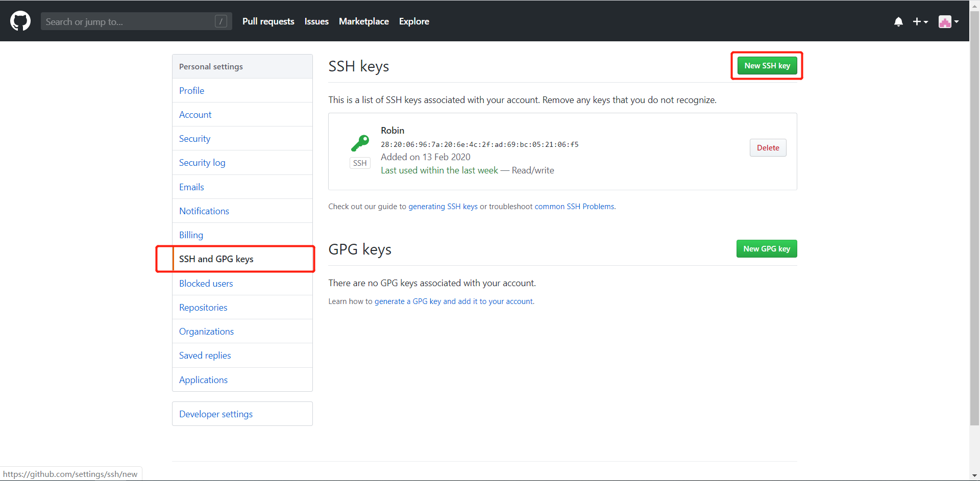The width and height of the screenshot is (980, 481).
Task: Open Explore in top navigation
Action: 414,21
